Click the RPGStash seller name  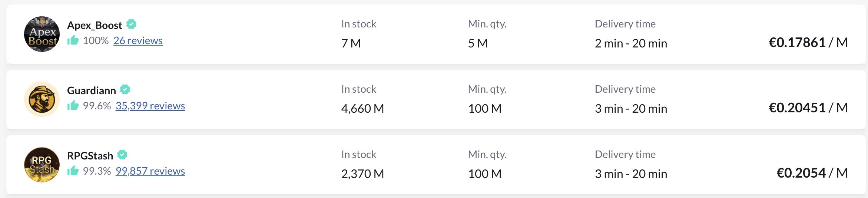click(x=90, y=156)
